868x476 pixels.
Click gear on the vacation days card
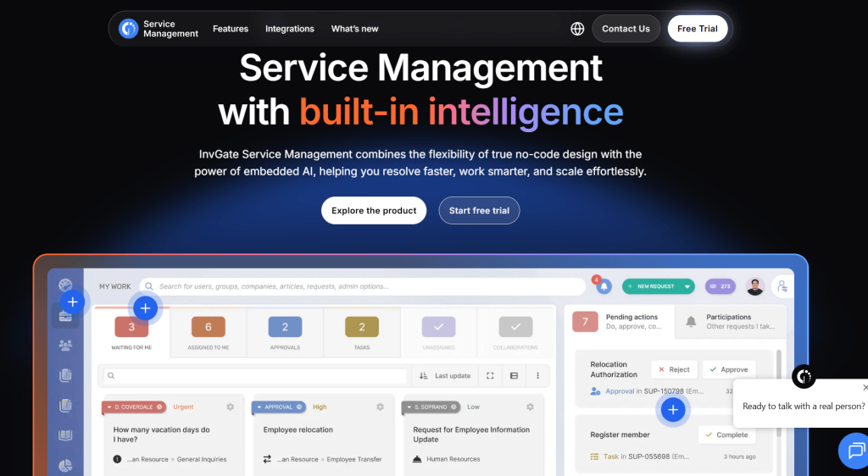(x=231, y=407)
